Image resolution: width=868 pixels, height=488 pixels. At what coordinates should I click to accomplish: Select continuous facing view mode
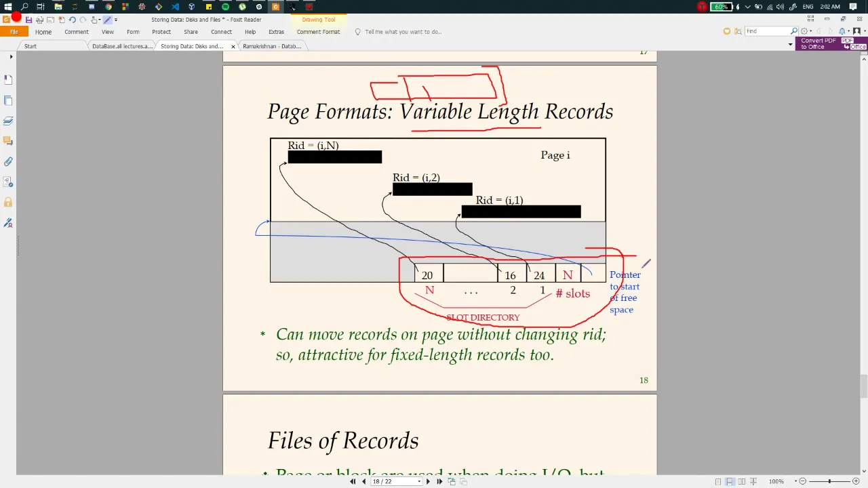coord(753,481)
